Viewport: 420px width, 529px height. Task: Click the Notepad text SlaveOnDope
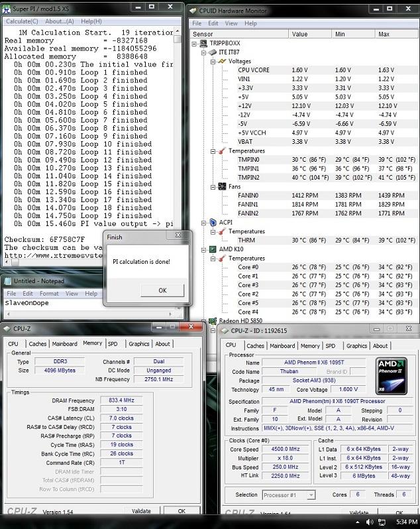pyautogui.click(x=26, y=303)
